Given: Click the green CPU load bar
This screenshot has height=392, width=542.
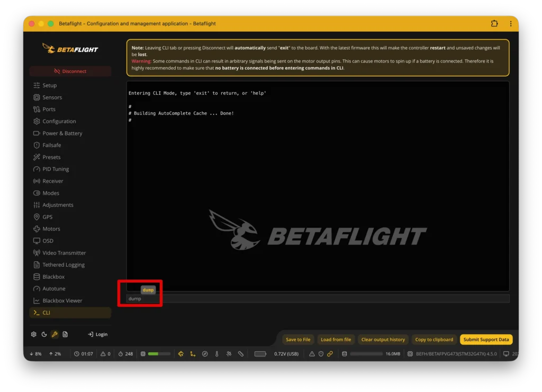Looking at the screenshot, I should tap(159, 354).
